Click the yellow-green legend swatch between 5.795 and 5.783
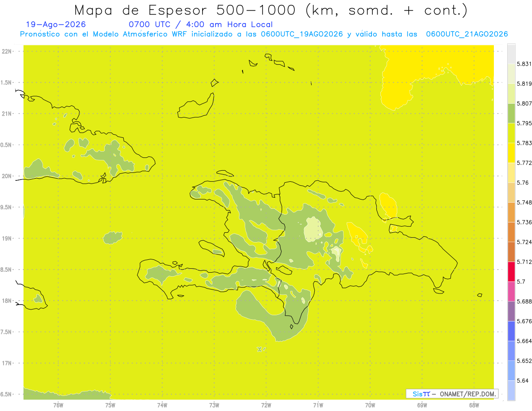This screenshot has width=532, height=411. point(511,133)
